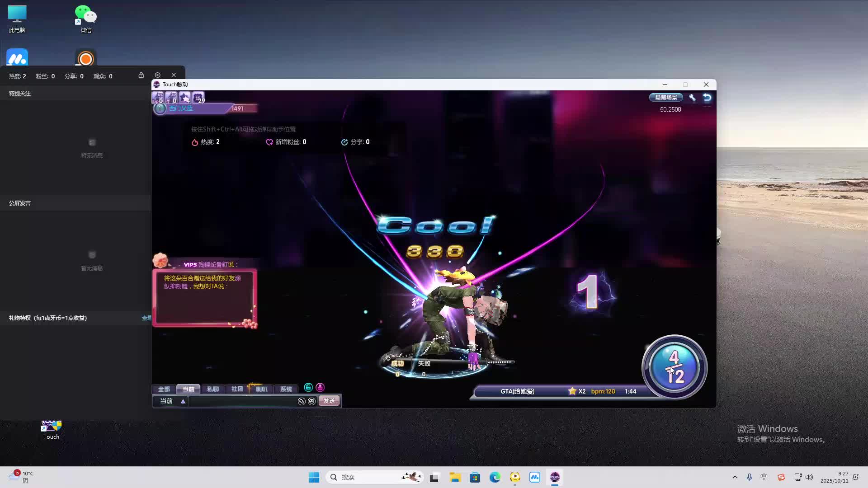Viewport: 868px width, 488px height.
Task: Toggle the lock icon in assistant panel
Action: pyautogui.click(x=141, y=75)
